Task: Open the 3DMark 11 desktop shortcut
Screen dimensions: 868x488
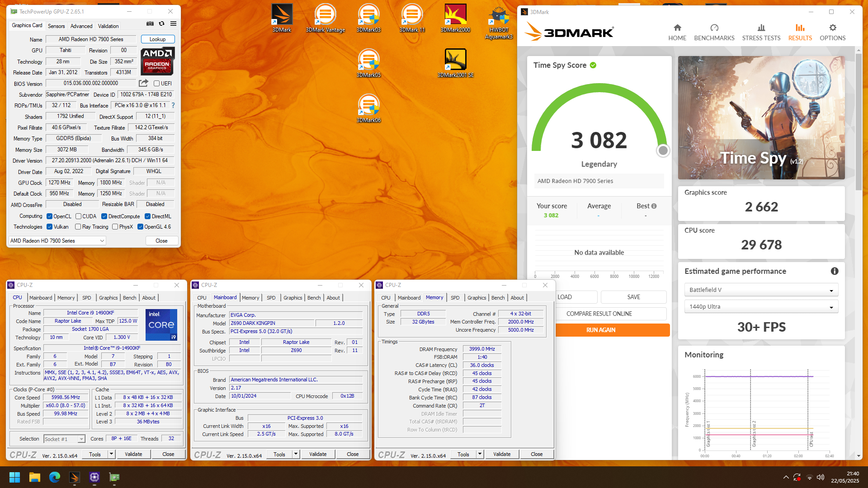Action: pyautogui.click(x=412, y=18)
